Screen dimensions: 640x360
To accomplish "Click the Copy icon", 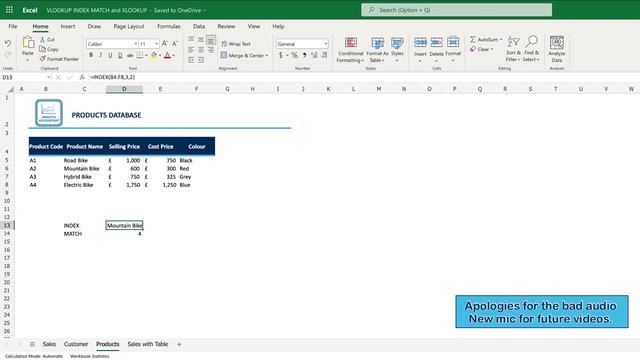I will [42, 49].
